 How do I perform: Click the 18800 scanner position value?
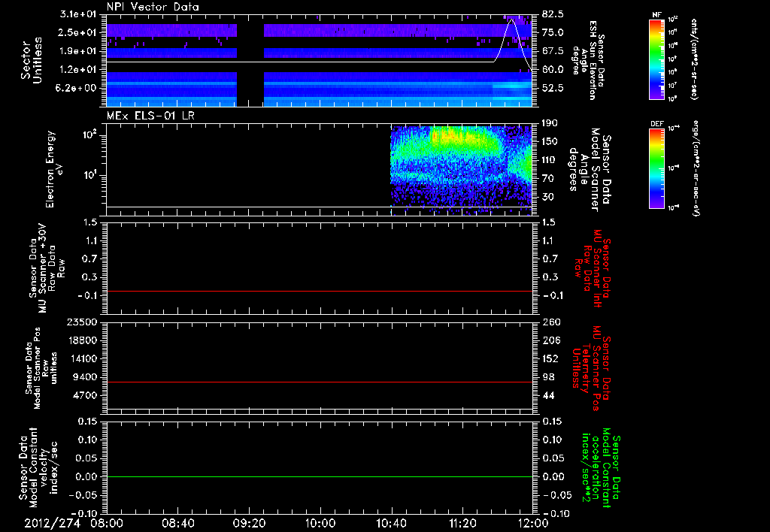[82, 340]
